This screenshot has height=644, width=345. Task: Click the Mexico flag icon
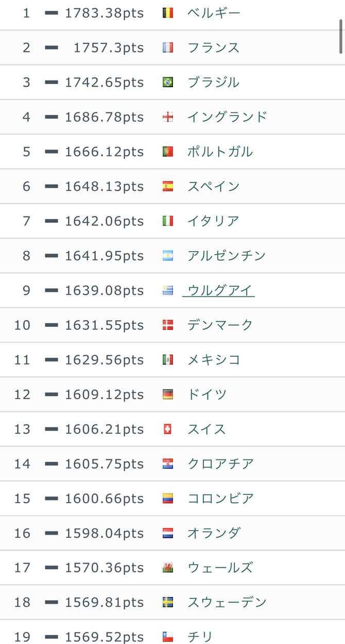point(168,359)
